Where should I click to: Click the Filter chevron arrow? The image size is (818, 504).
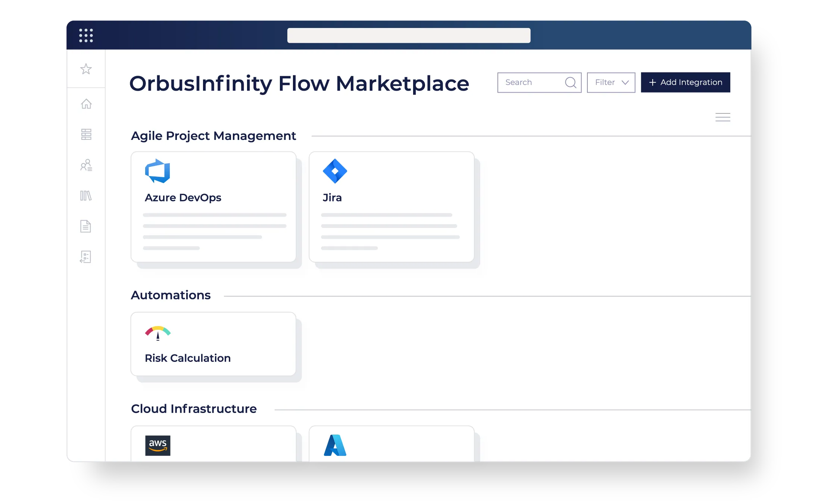point(625,82)
